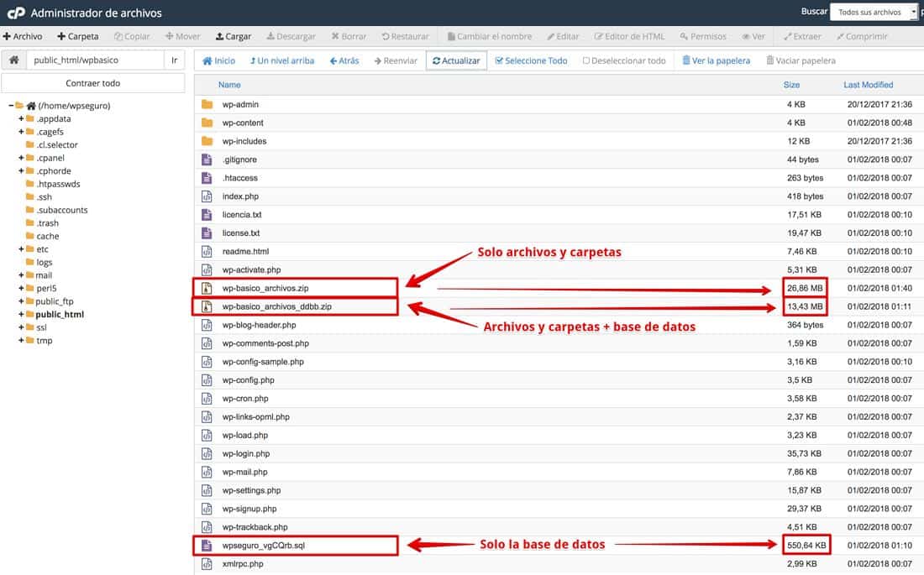Click Borrar delete toolbar button
The width and height of the screenshot is (924, 575).
pos(349,37)
